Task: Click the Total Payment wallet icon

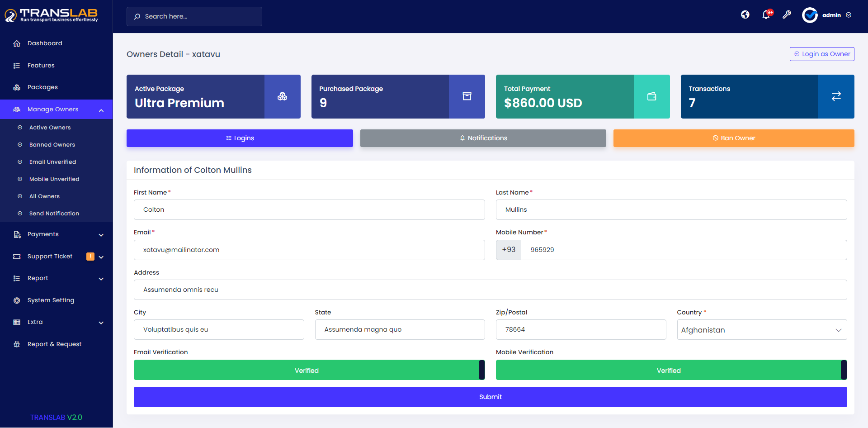Action: tap(651, 96)
